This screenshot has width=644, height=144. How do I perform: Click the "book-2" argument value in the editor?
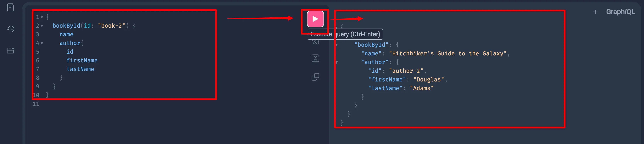[x=112, y=26]
